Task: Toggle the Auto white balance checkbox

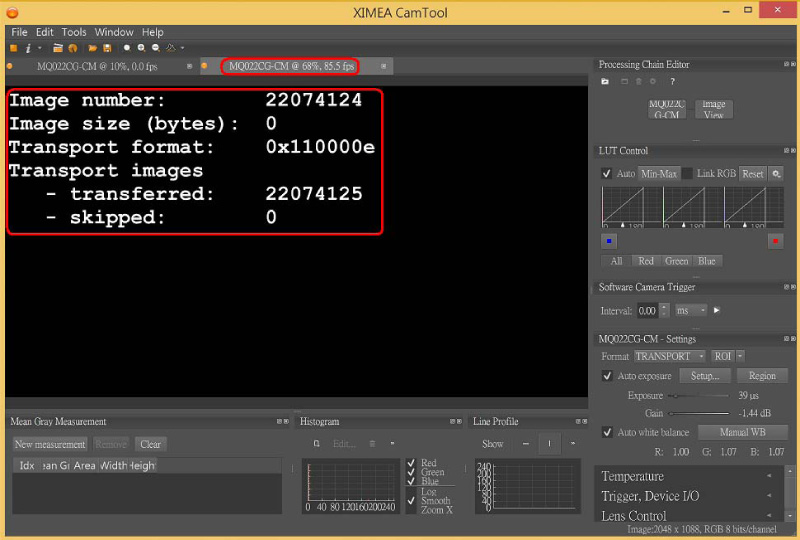Action: coord(607,433)
